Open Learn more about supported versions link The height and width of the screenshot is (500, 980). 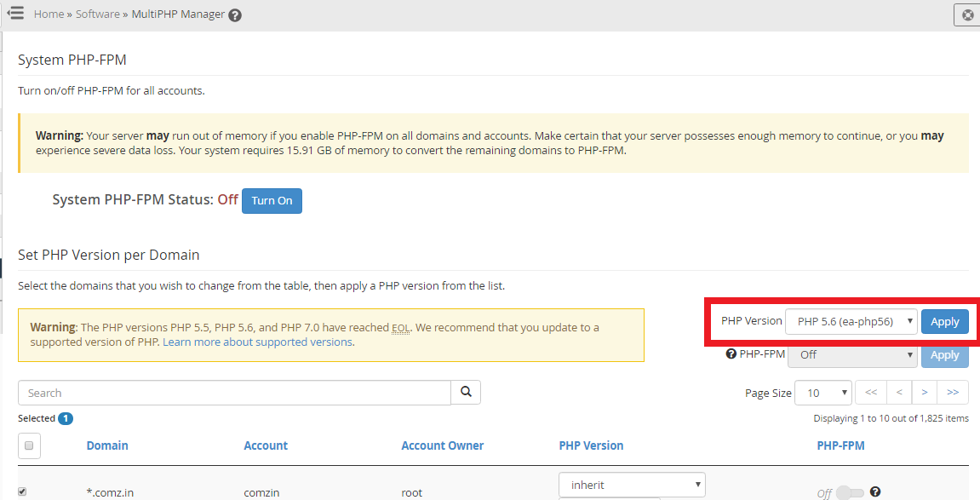point(257,342)
